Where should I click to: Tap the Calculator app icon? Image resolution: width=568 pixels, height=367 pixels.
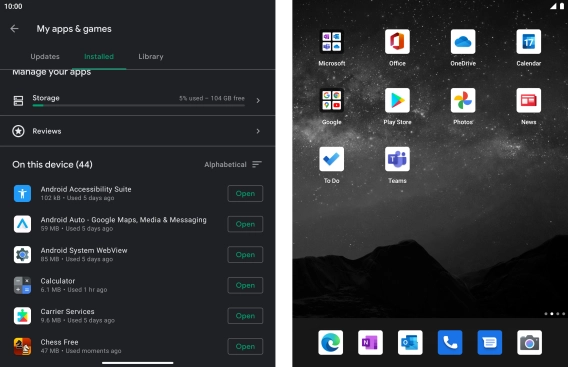22,285
